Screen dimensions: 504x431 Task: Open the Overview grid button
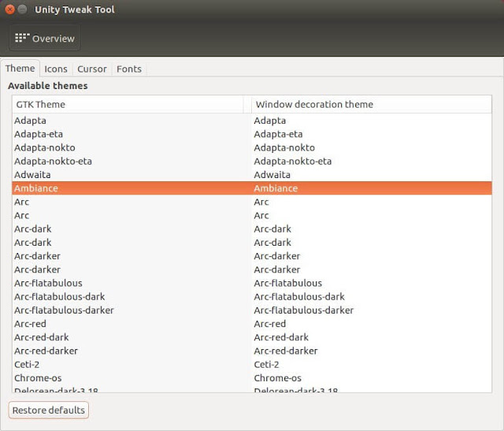[x=45, y=39]
